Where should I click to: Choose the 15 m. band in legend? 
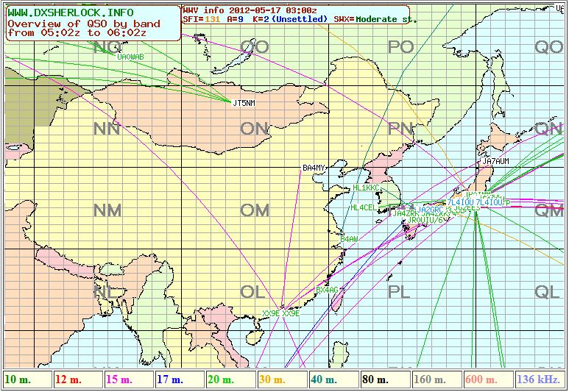click(129, 379)
